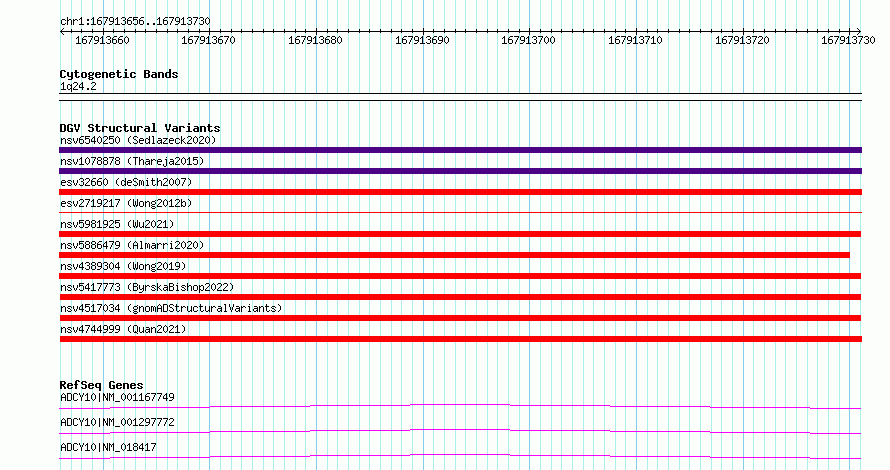Click the red bar under nsv4744999
This screenshot has height=470, width=890.
460,339
